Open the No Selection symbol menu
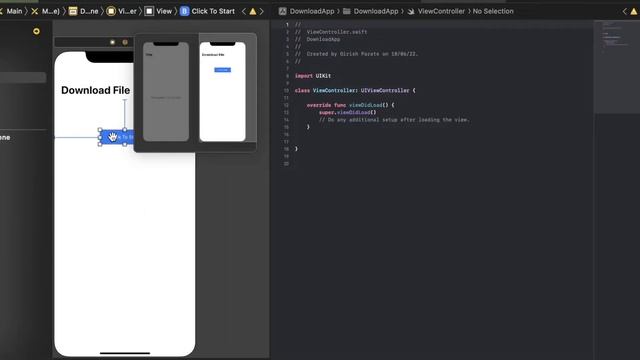Image resolution: width=640 pixels, height=360 pixels. tap(493, 11)
